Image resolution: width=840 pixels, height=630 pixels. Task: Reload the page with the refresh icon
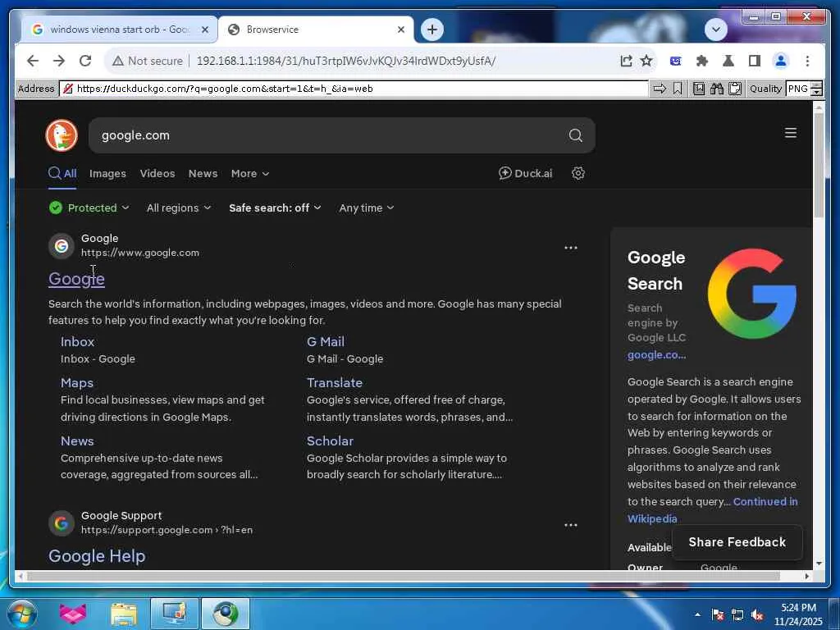(85, 61)
